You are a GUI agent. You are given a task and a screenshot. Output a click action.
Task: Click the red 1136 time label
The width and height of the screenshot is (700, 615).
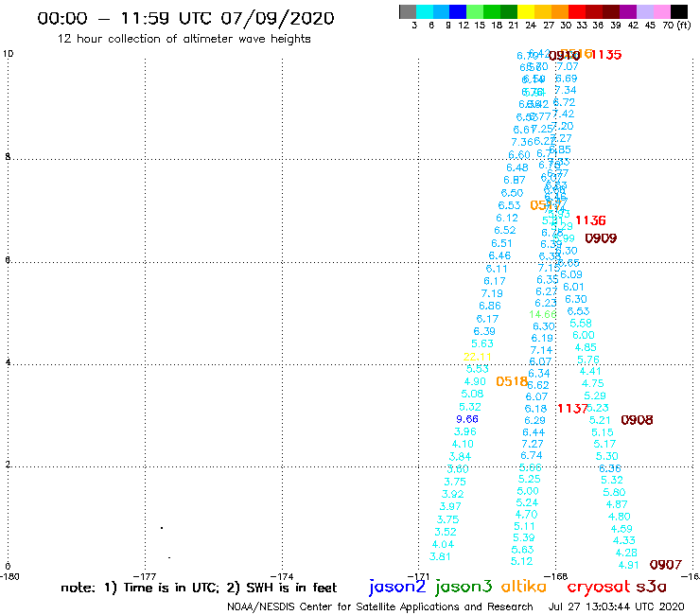590,220
